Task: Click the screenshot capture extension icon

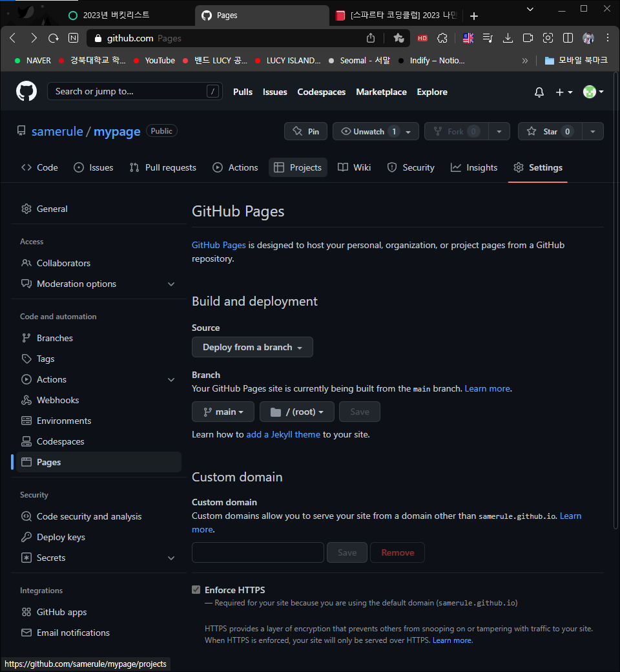Action: (x=548, y=38)
